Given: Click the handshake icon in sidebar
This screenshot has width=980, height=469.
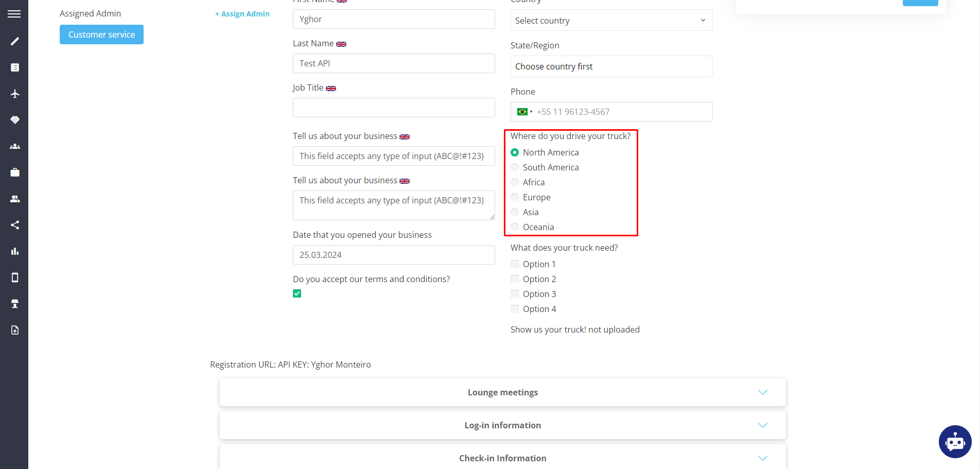Looking at the screenshot, I should coord(15,120).
